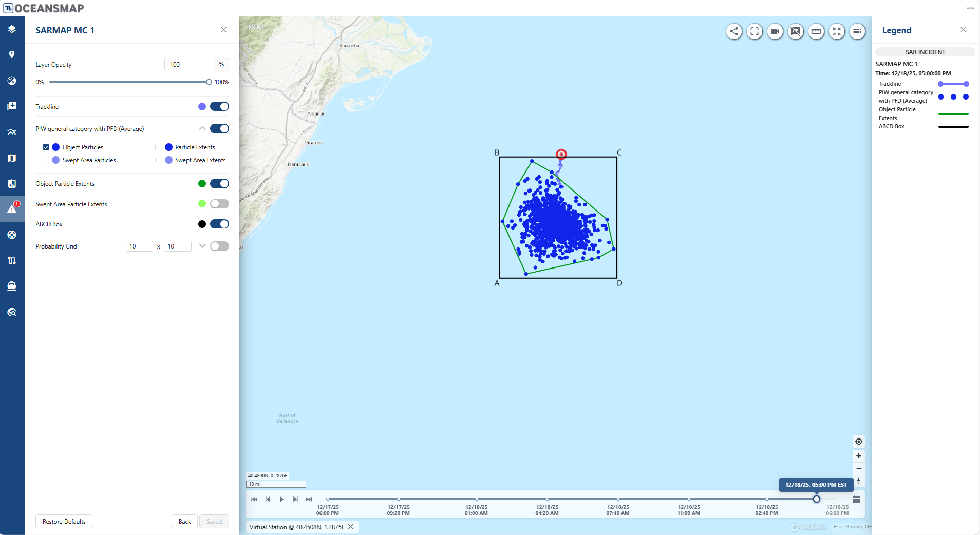
Task: Enter fullscreen mode using the expand icon
Action: click(x=755, y=31)
